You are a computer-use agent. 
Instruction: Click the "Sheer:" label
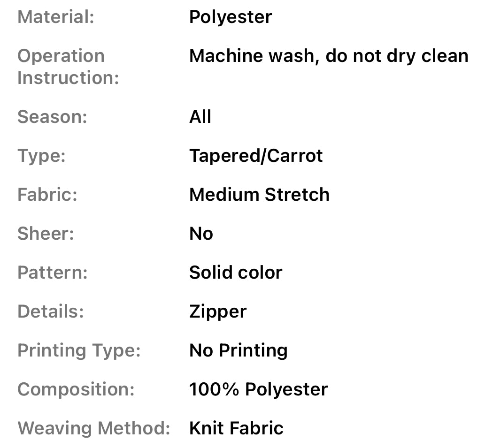pos(46,234)
